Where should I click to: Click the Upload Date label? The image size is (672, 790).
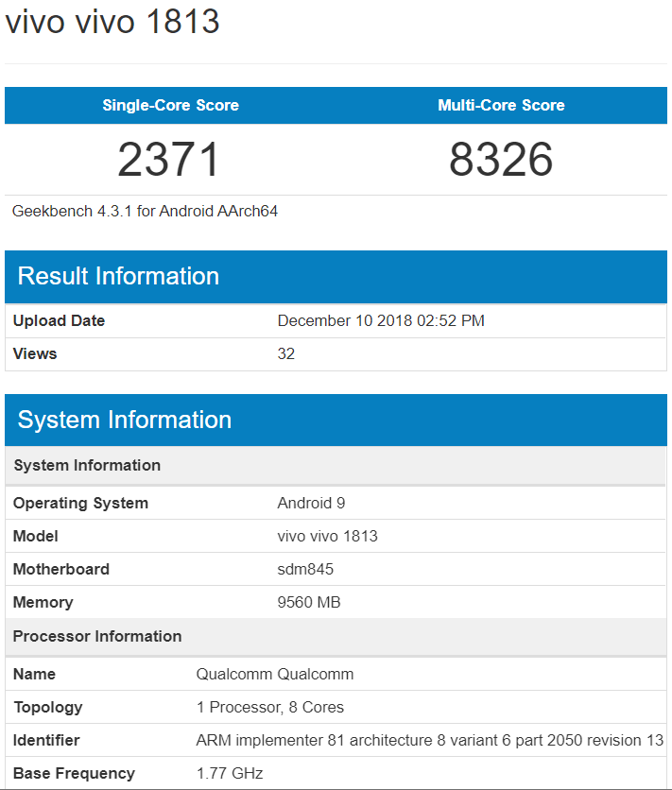(59, 321)
